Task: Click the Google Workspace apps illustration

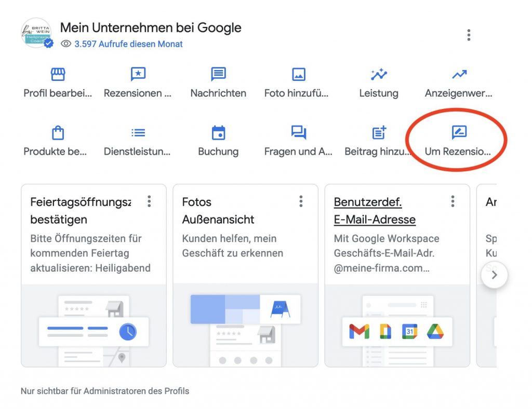Action: [x=397, y=325]
